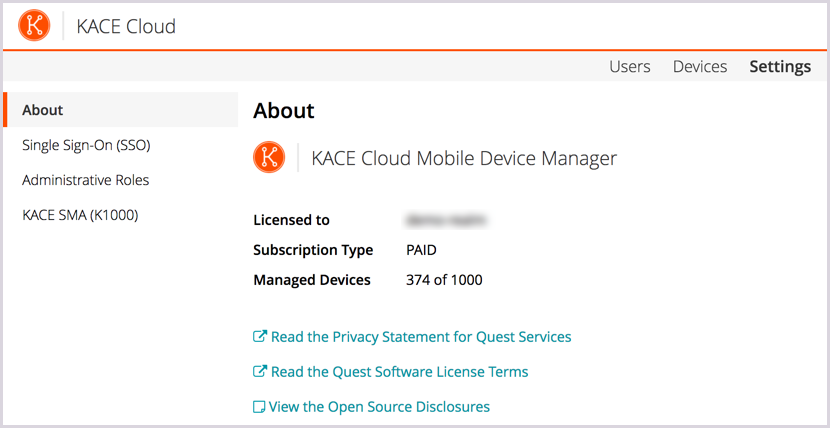Switch to the Devices tab
The image size is (830, 428).
[699, 66]
